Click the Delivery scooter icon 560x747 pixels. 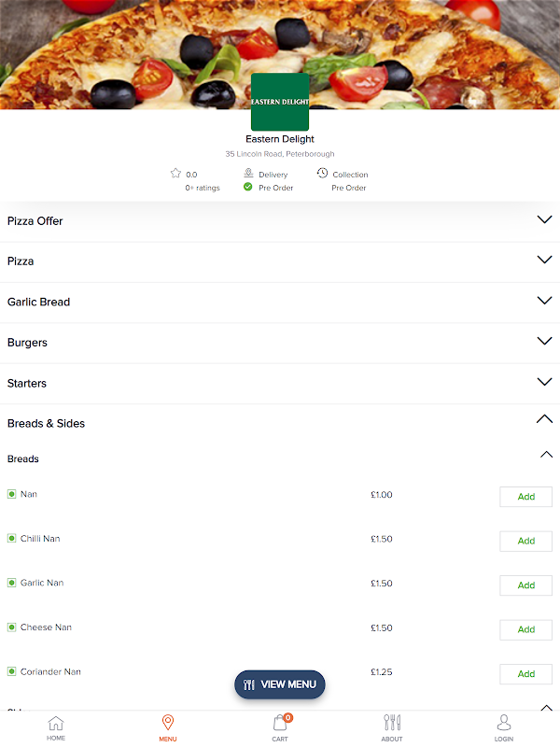(x=248, y=174)
